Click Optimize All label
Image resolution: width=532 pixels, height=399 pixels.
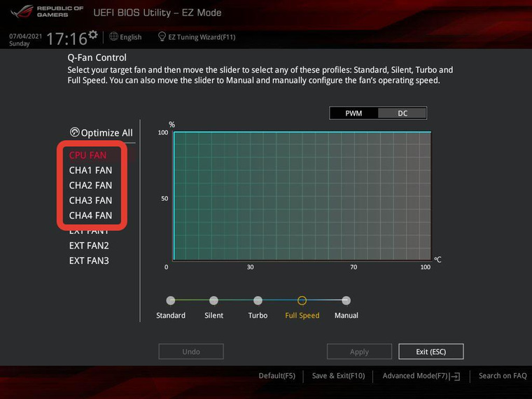pos(107,133)
